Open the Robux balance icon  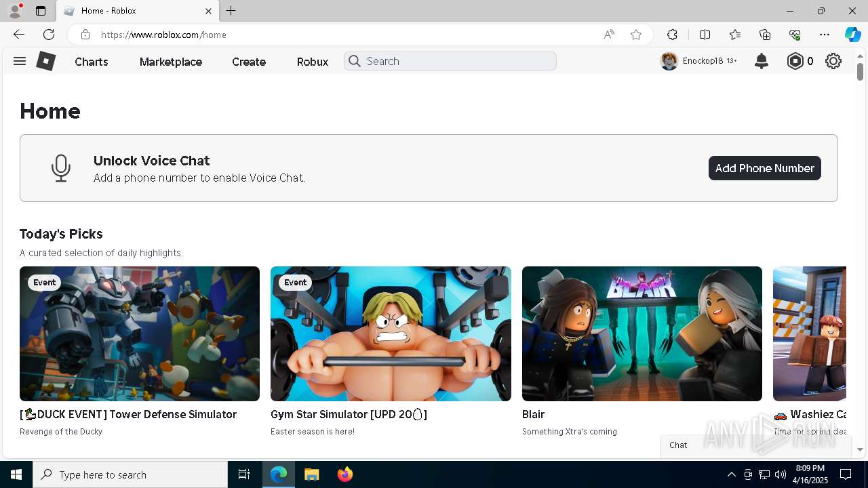point(795,61)
